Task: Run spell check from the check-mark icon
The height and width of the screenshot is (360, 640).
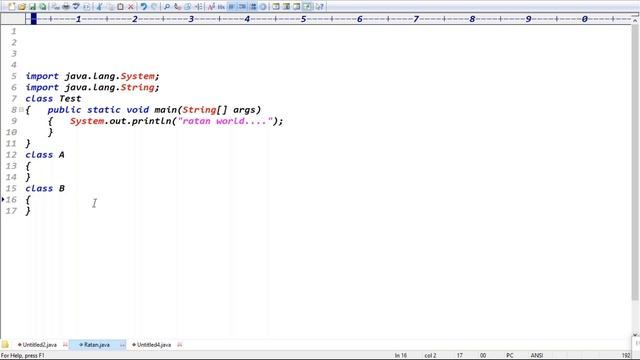Action: 76,7
